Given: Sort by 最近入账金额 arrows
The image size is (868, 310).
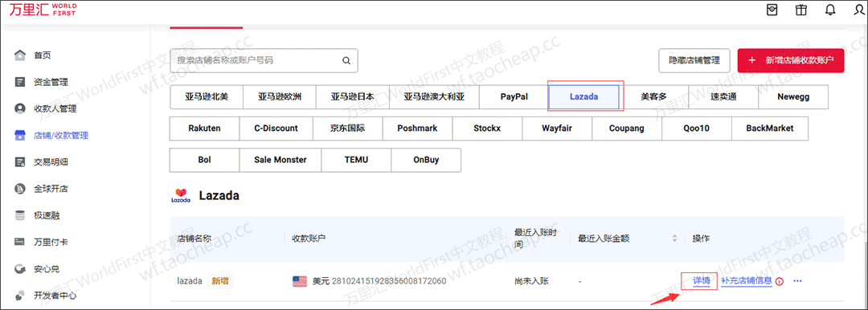Looking at the screenshot, I should [674, 239].
